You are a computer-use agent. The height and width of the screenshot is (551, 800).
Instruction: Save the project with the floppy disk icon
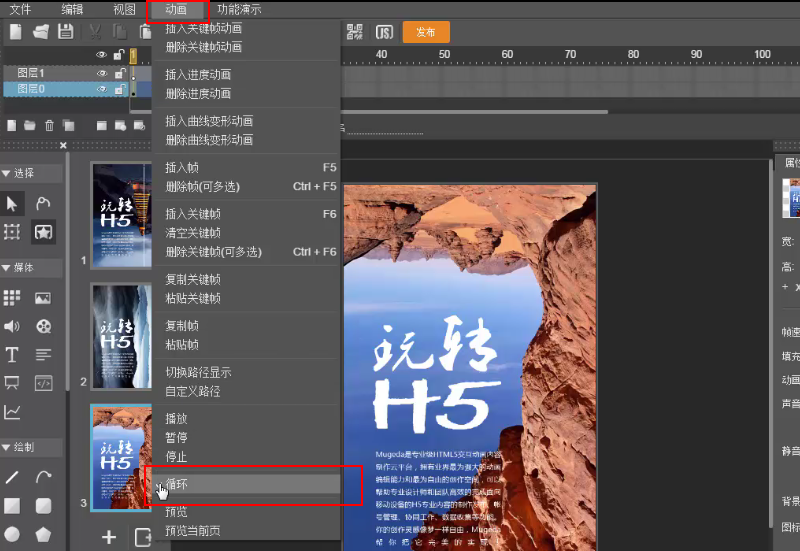tap(66, 32)
